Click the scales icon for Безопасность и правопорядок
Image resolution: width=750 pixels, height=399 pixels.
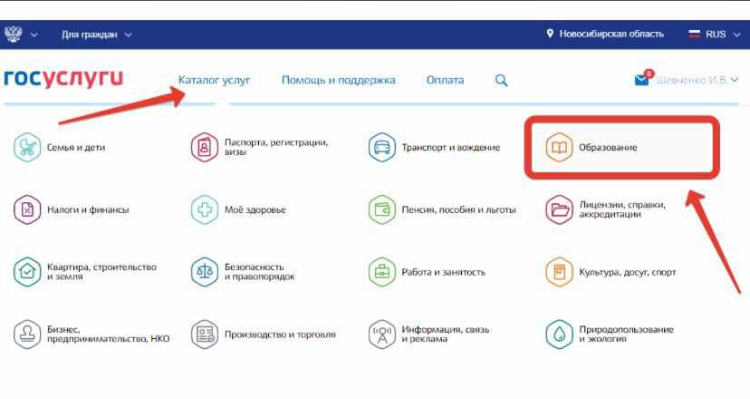point(205,272)
